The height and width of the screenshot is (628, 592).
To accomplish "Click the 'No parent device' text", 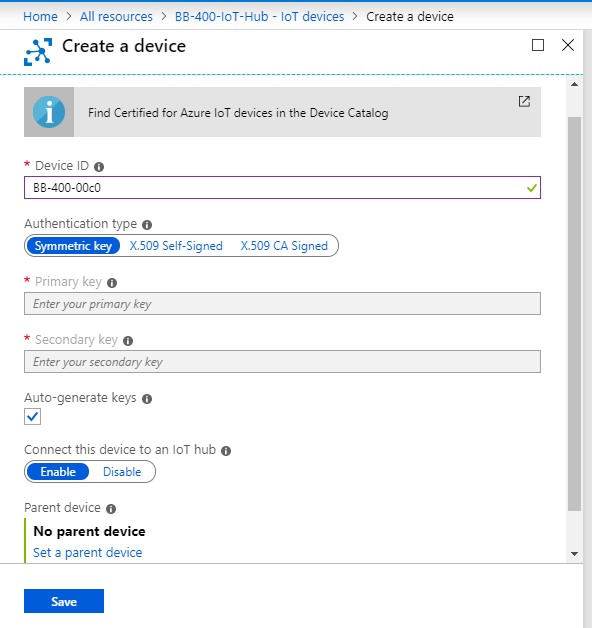I will [x=89, y=531].
